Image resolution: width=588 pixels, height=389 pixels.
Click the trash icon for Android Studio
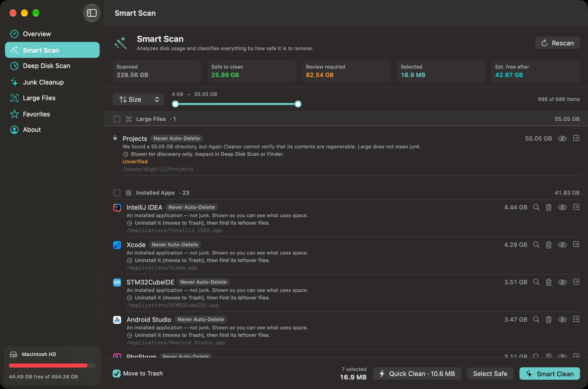[549, 319]
